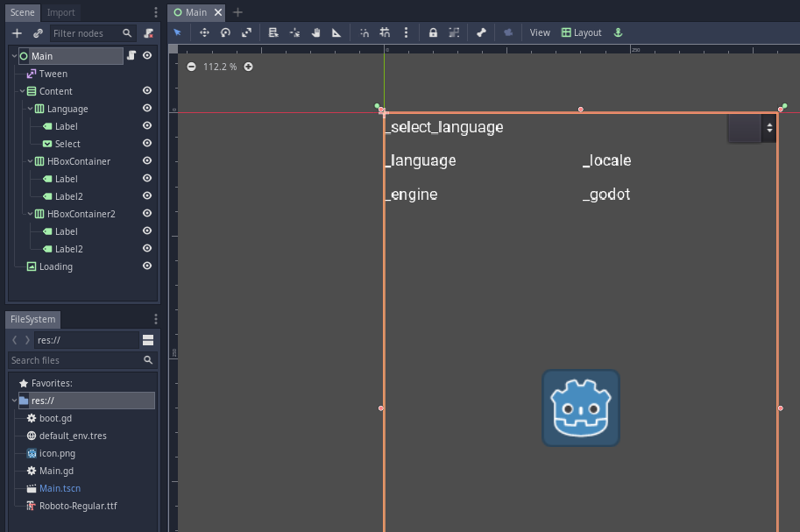Activate the Rotate mode tool
This screenshot has height=532, width=800.
(225, 32)
